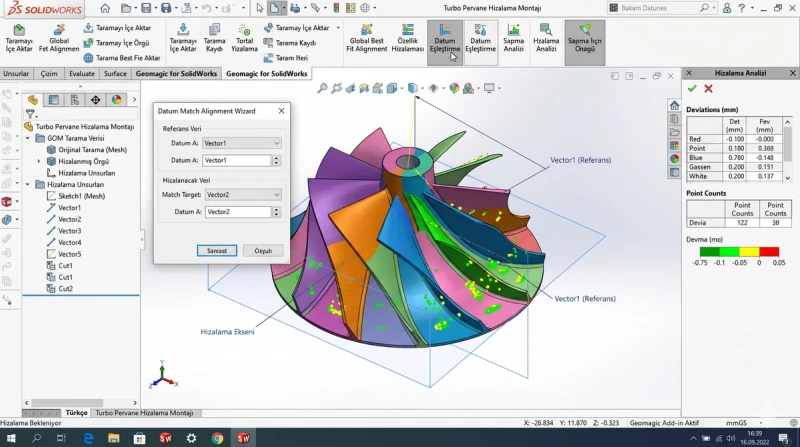This screenshot has width=800, height=447.
Task: Click the Sarıast button in wizard
Action: (217, 251)
